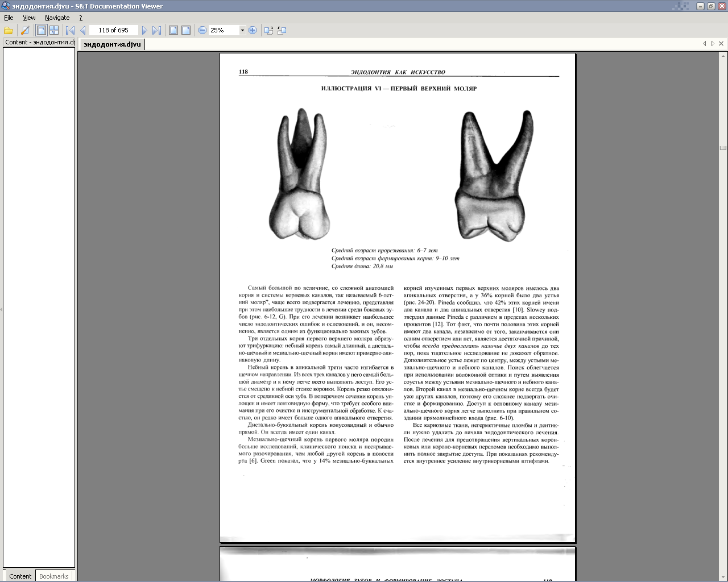Open the ? help menu
Viewport: 728px width, 582px height.
81,18
